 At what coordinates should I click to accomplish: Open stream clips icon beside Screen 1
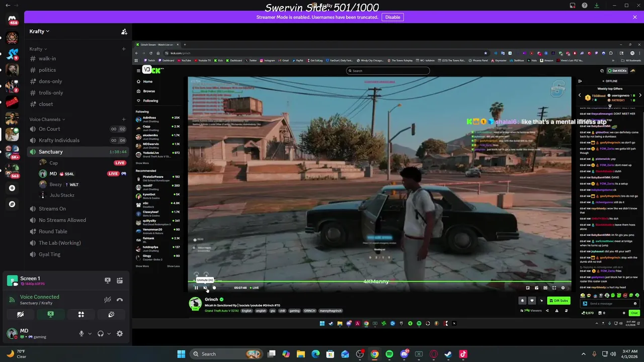(x=120, y=281)
